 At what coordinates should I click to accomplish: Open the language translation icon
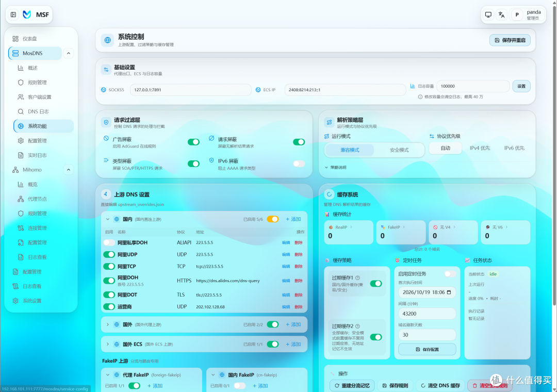501,14
